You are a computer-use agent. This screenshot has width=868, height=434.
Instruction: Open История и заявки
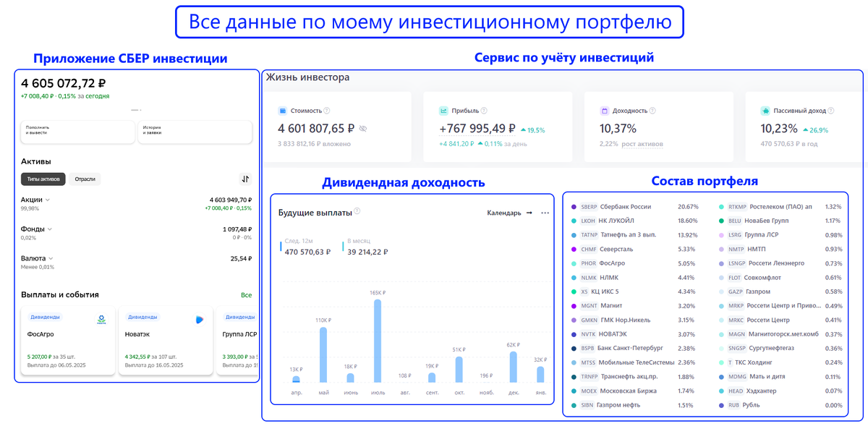(195, 132)
